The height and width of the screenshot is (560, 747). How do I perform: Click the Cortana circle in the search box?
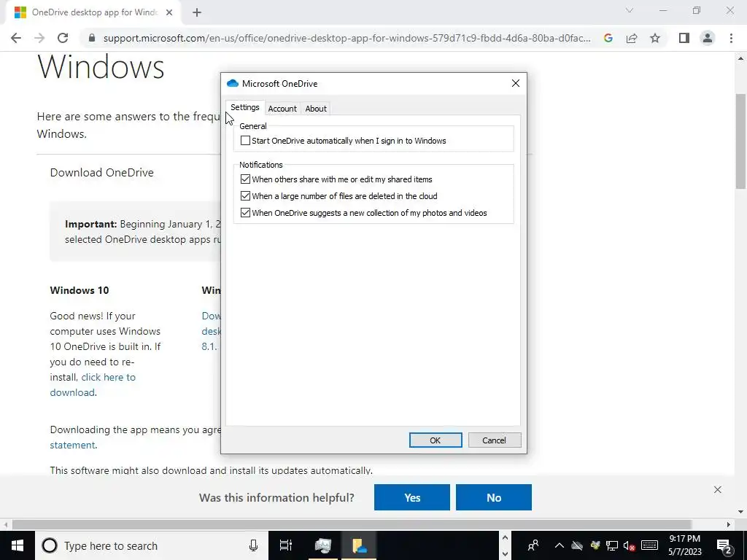(x=50, y=545)
